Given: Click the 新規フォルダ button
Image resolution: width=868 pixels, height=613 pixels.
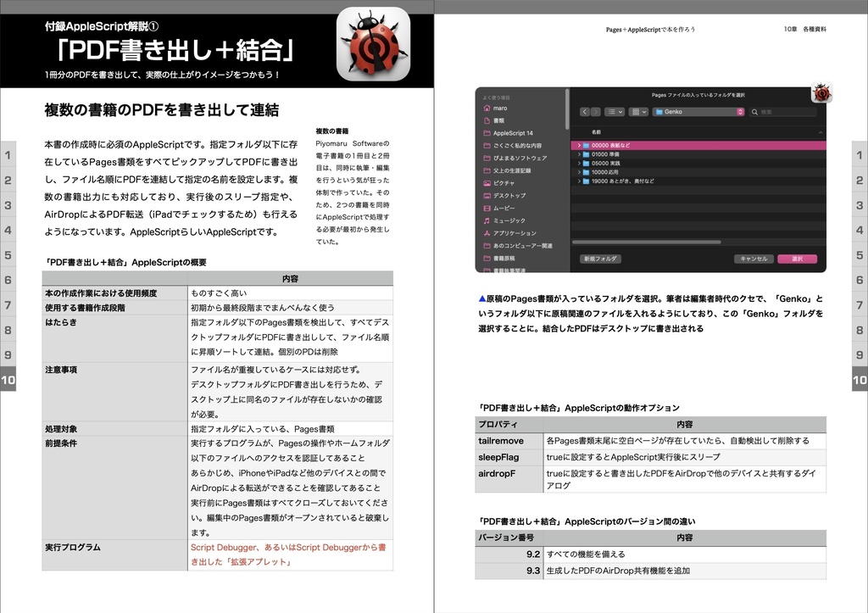Looking at the screenshot, I should 599,259.
